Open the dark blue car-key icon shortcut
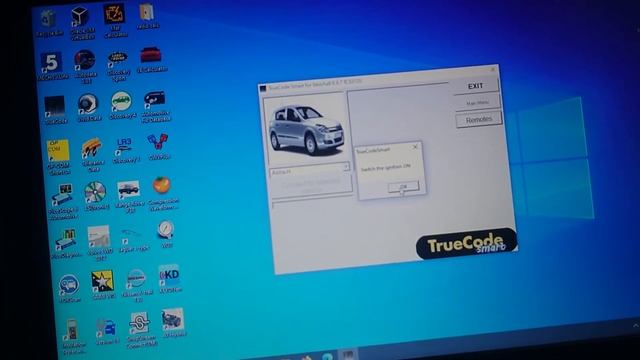The image size is (640, 360). [155, 99]
